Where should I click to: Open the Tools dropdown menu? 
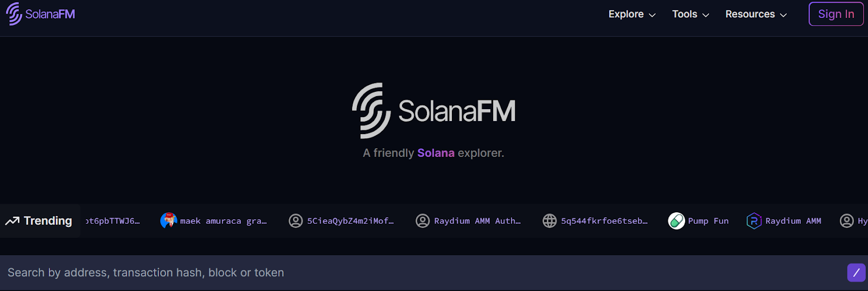[x=691, y=14]
